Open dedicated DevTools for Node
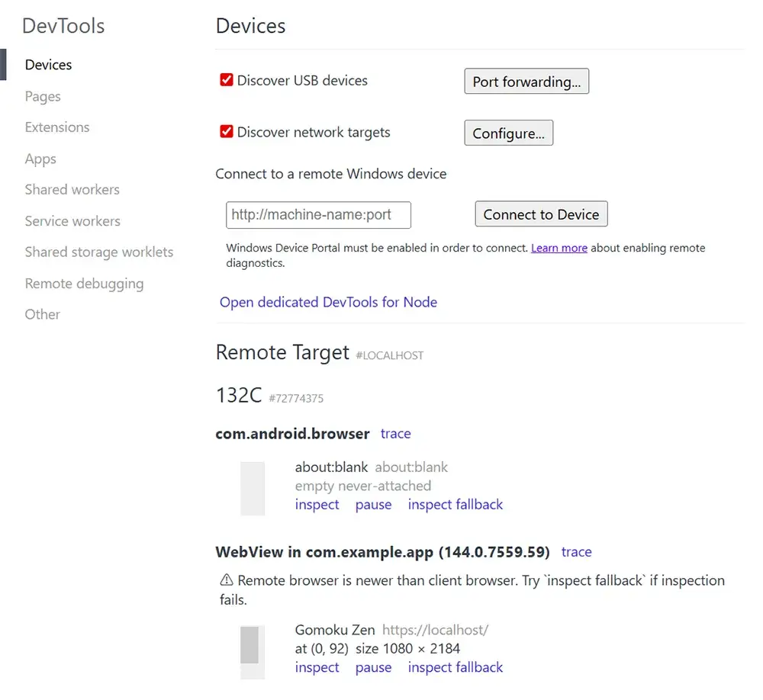The image size is (763, 700). tap(328, 302)
